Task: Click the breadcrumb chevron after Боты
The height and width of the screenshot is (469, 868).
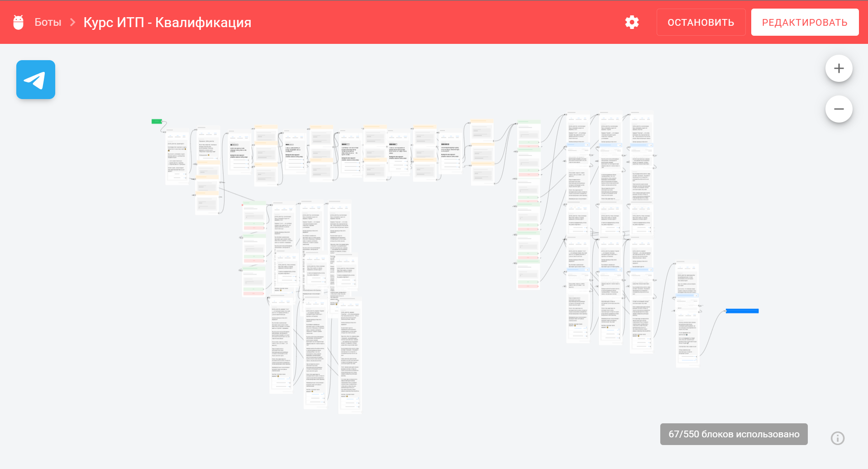Action: pyautogui.click(x=72, y=22)
